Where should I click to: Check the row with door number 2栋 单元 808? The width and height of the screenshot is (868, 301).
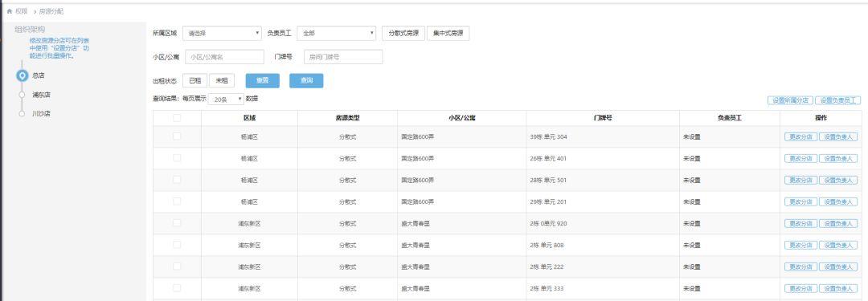pos(177,245)
